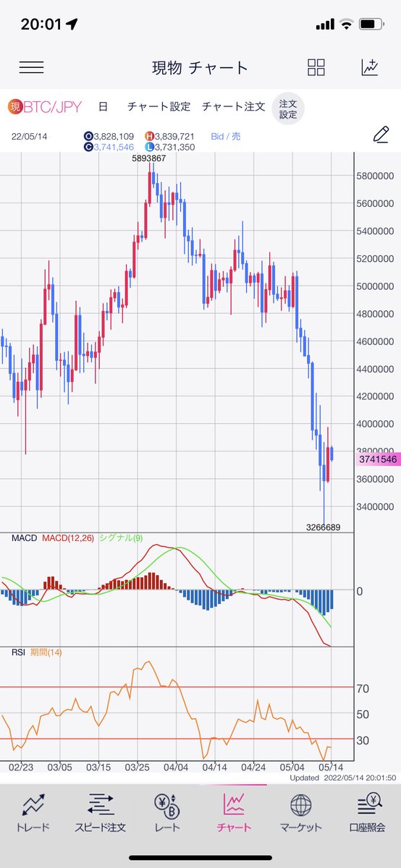The width and height of the screenshot is (401, 868).
Task: Open the 口座照会 tab
Action: (368, 812)
